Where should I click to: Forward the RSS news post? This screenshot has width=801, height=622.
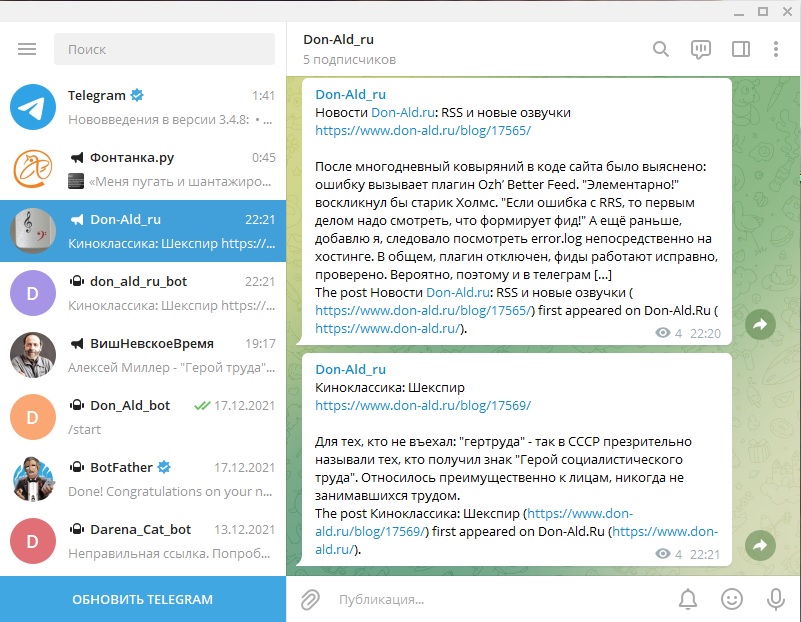tap(760, 324)
